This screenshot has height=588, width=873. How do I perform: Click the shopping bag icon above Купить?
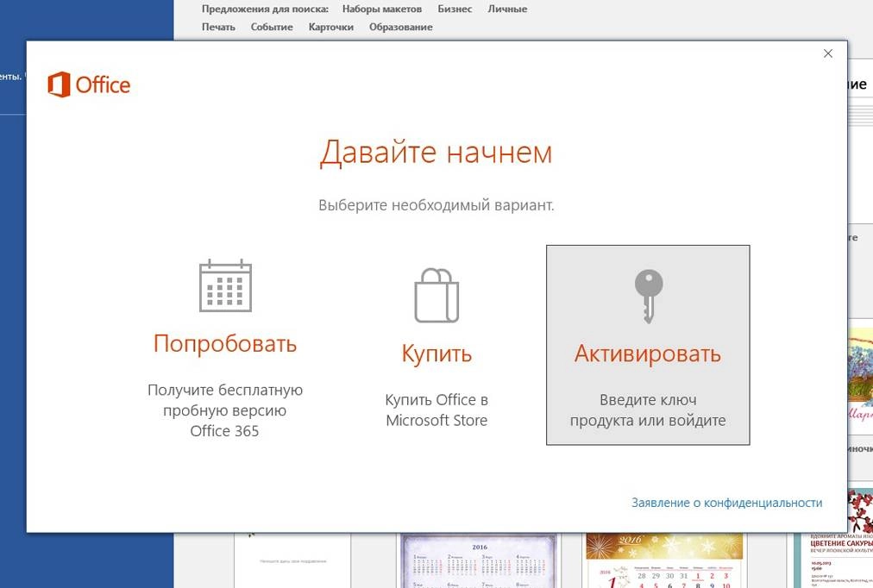[x=436, y=295]
